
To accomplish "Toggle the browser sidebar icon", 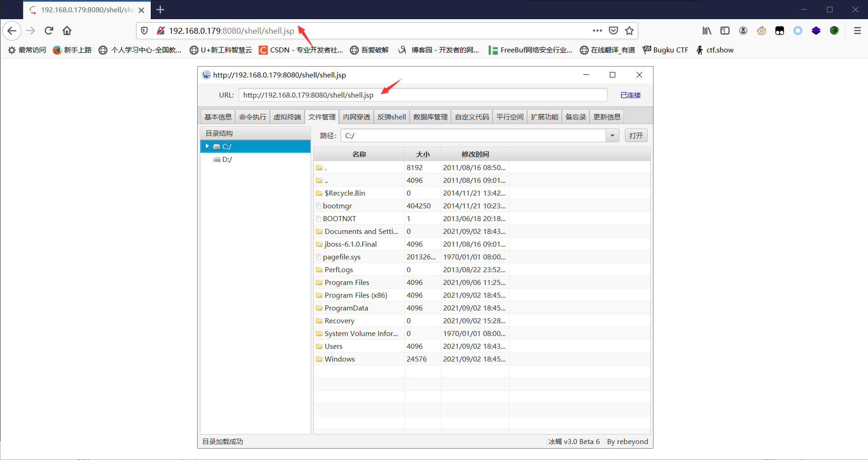I will [x=725, y=31].
